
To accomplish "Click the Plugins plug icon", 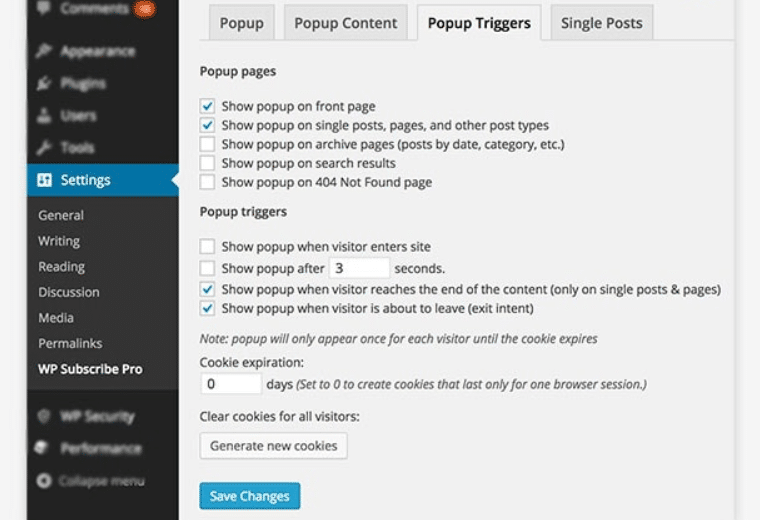I will click(x=44, y=83).
